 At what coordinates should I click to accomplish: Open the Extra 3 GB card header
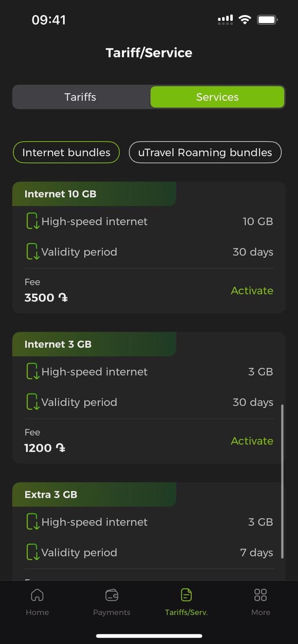coord(94,494)
